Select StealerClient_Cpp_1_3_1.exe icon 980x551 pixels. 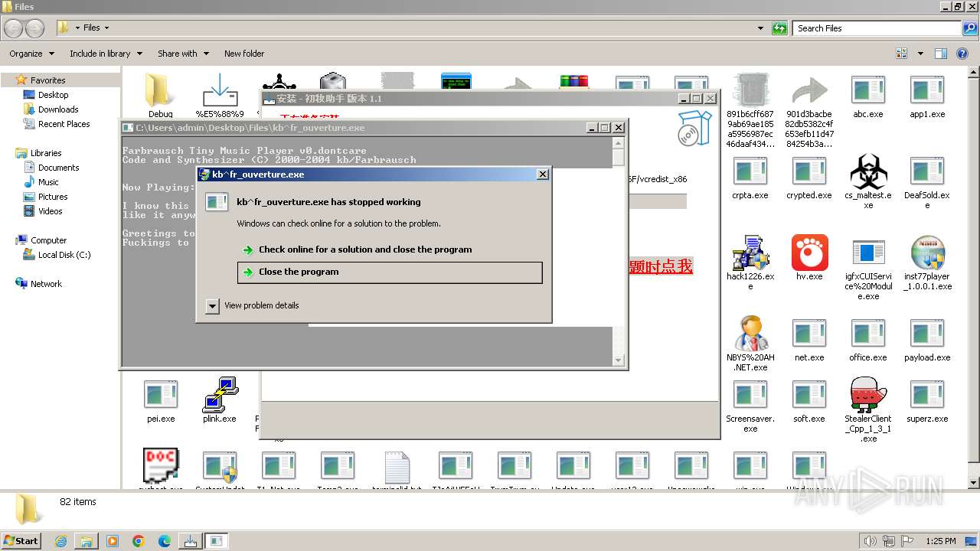(868, 410)
